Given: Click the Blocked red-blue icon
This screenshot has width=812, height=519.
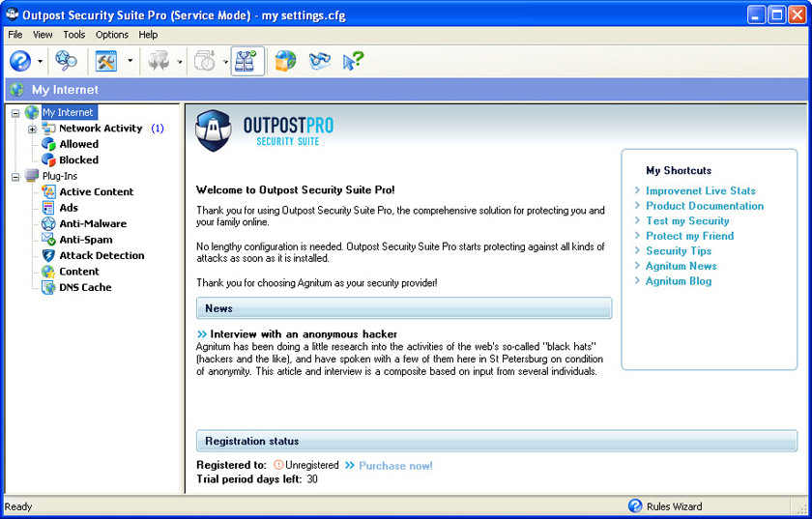Looking at the screenshot, I should coord(48,160).
